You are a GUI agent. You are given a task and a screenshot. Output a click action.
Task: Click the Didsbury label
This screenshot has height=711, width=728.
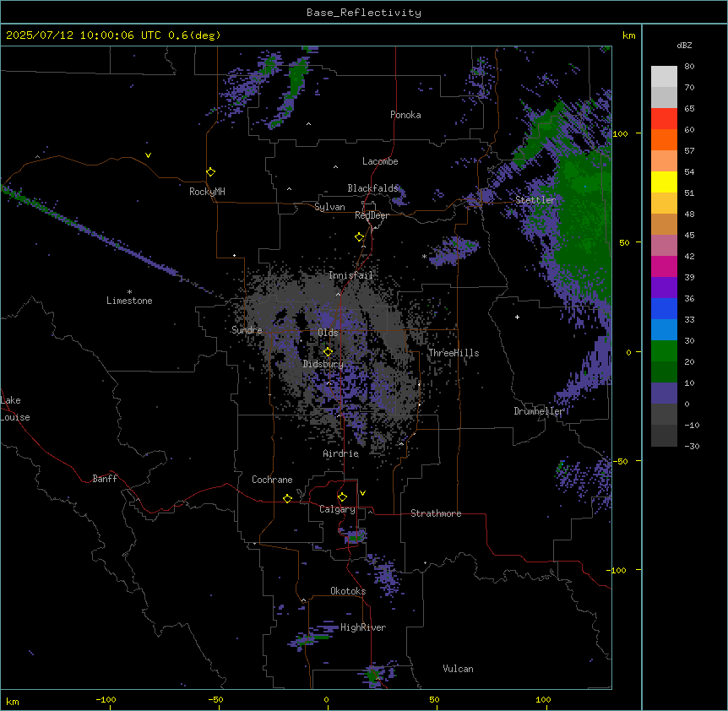click(323, 364)
